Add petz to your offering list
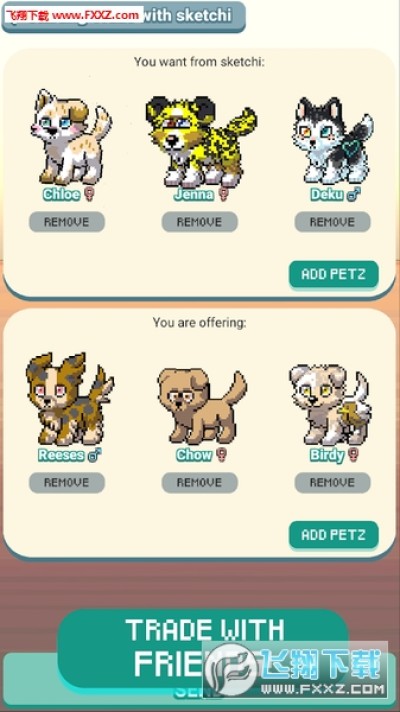Viewport: 400px width, 712px height. [334, 534]
